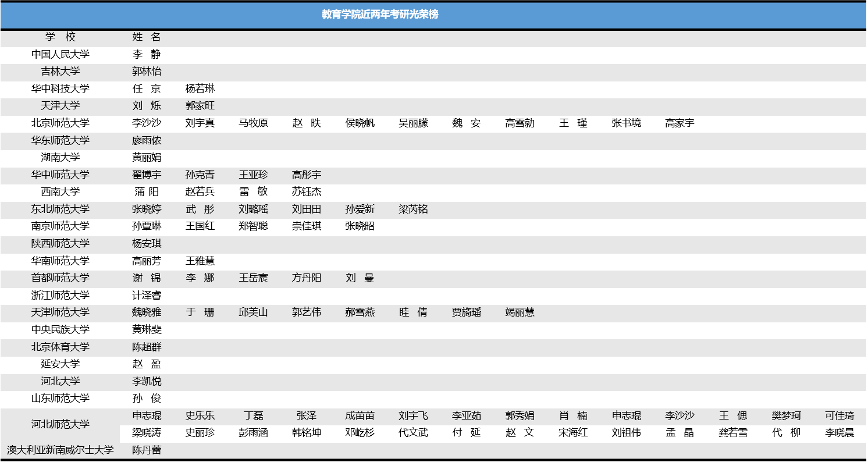This screenshot has width=868, height=462.
Task: Click 竭丽慧 in the 天津师范大学 row
Action: coord(520,312)
